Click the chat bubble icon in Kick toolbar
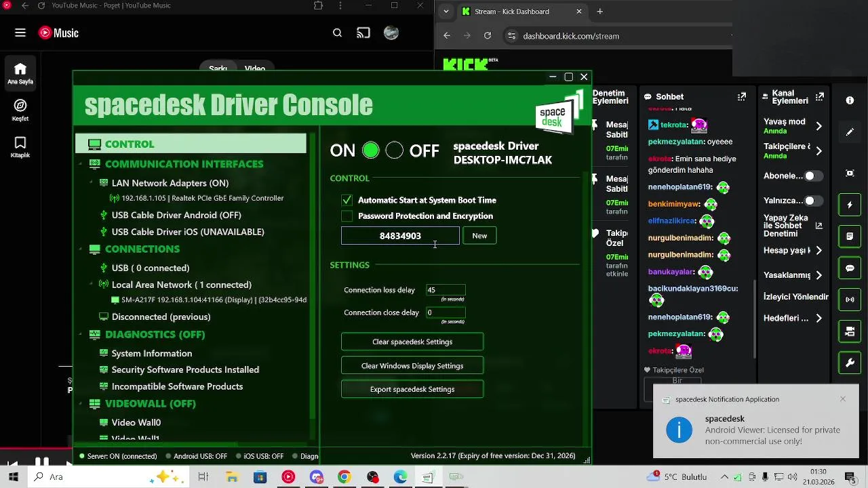The height and width of the screenshot is (488, 868). (850, 268)
